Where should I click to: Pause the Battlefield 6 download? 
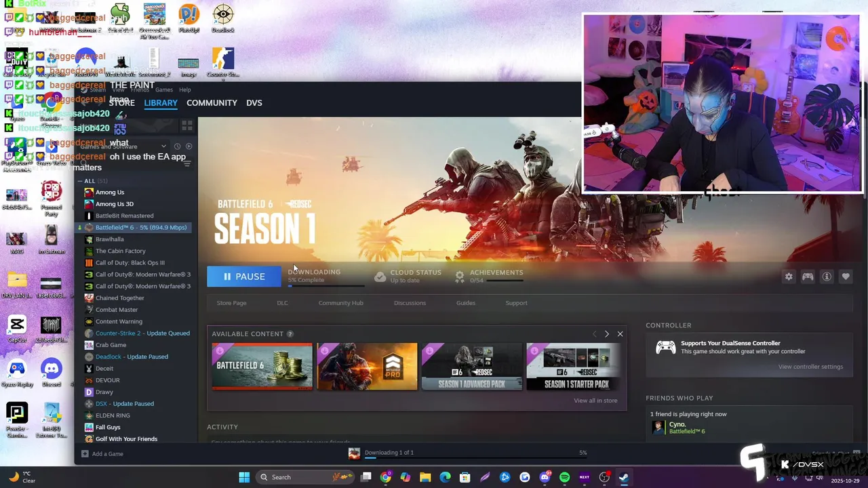[243, 277]
